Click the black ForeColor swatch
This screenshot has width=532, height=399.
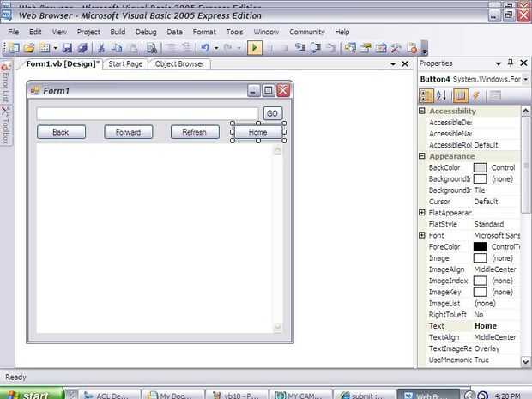tap(480, 246)
